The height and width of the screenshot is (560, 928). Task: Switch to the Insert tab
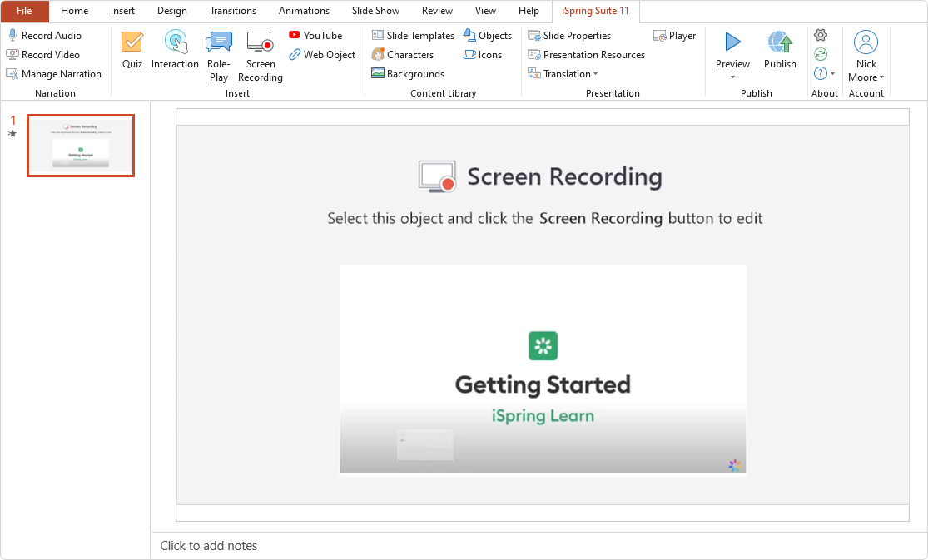pos(122,11)
